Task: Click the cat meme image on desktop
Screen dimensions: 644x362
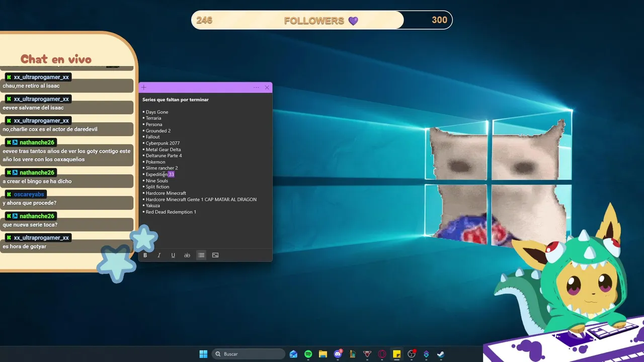Action: pyautogui.click(x=498, y=184)
